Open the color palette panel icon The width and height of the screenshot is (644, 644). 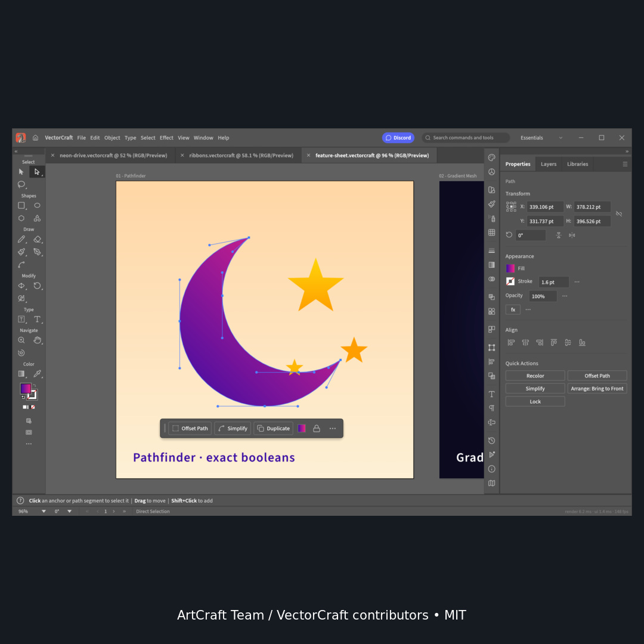tap(491, 157)
